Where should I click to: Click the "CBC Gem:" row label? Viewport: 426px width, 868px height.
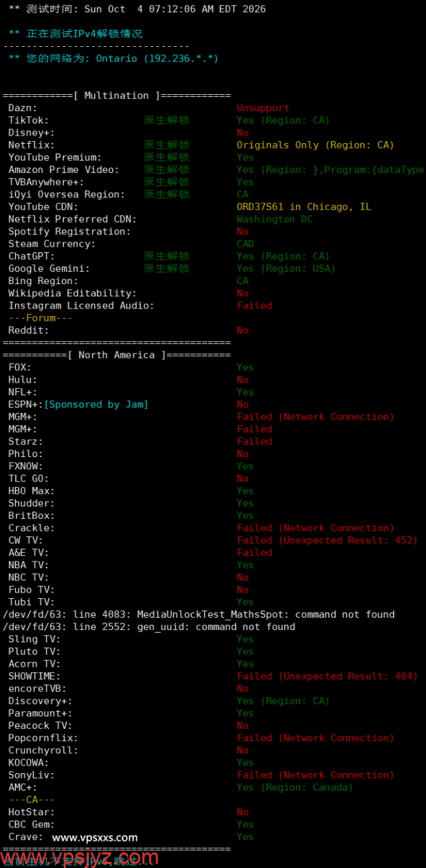pos(31,824)
